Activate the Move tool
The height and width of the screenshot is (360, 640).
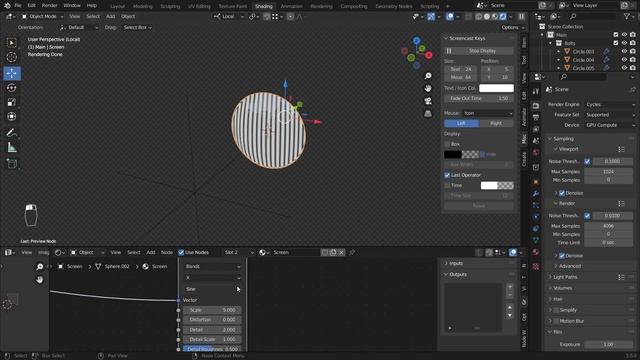point(12,73)
